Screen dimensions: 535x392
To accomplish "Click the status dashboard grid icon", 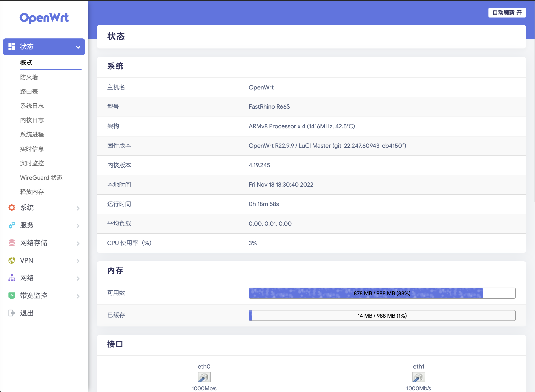I will click(12, 47).
